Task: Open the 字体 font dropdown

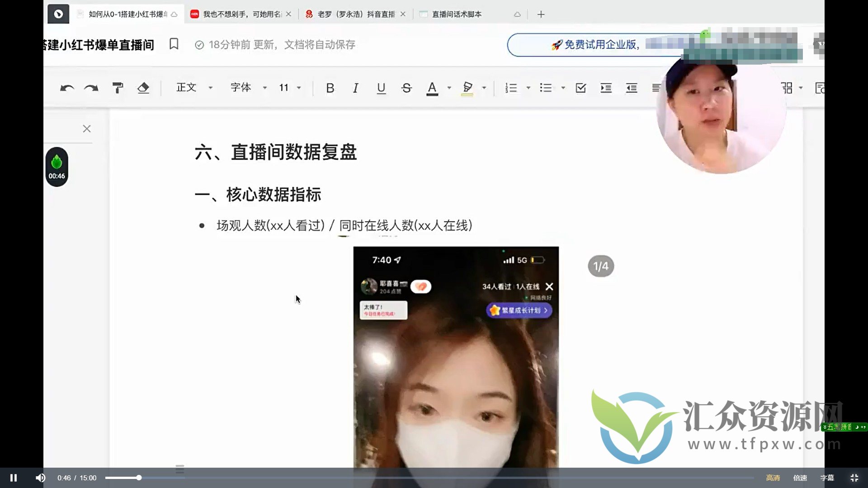Action: [x=248, y=88]
